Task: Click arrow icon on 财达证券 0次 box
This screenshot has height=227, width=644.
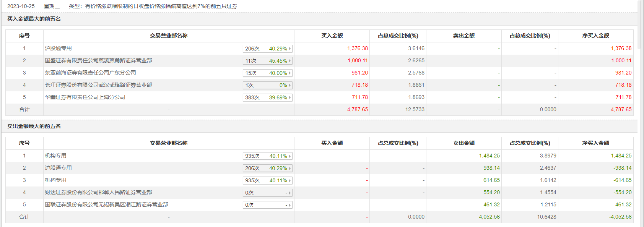Action: 290,193
